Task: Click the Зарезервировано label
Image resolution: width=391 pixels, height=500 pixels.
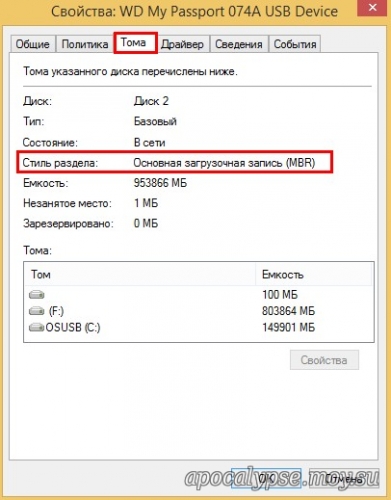Action: pyautogui.click(x=68, y=223)
